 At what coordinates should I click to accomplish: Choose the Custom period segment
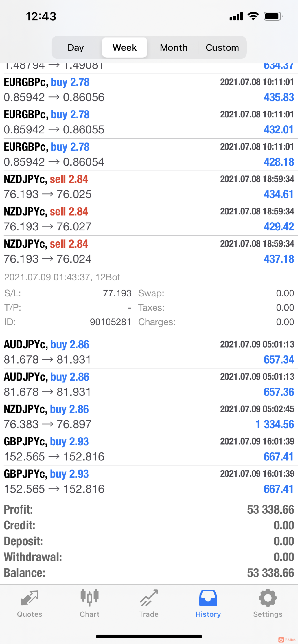[x=222, y=48]
